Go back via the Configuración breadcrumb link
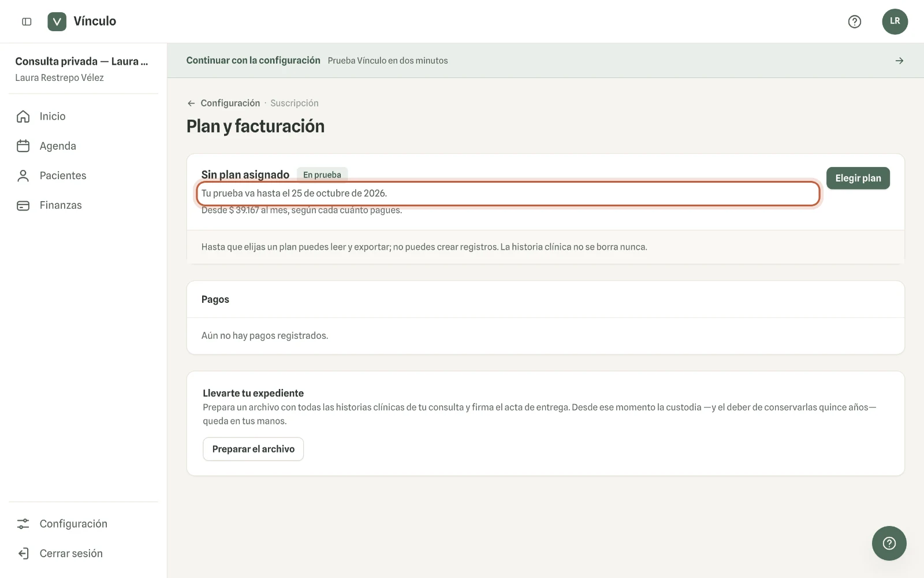 [x=230, y=103]
